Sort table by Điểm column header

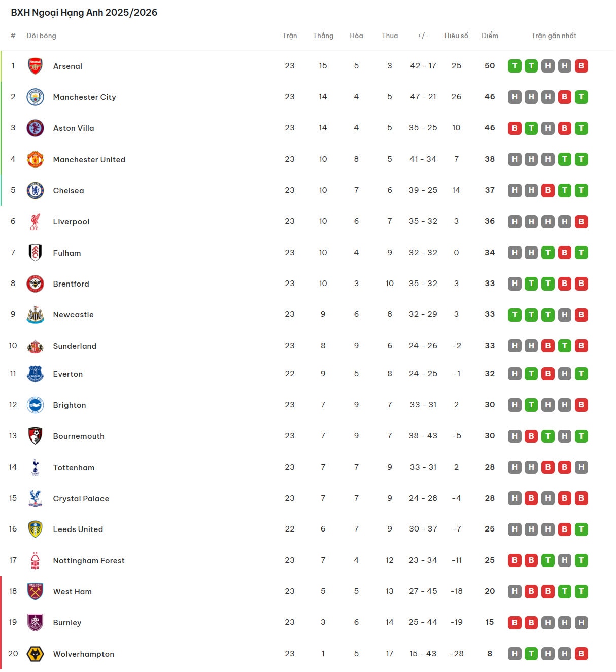490,36
